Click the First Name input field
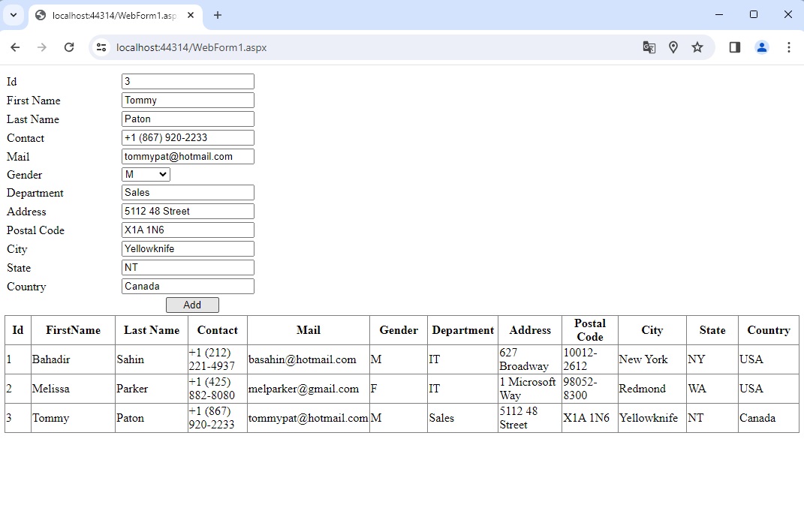The image size is (804, 532). [x=188, y=101]
